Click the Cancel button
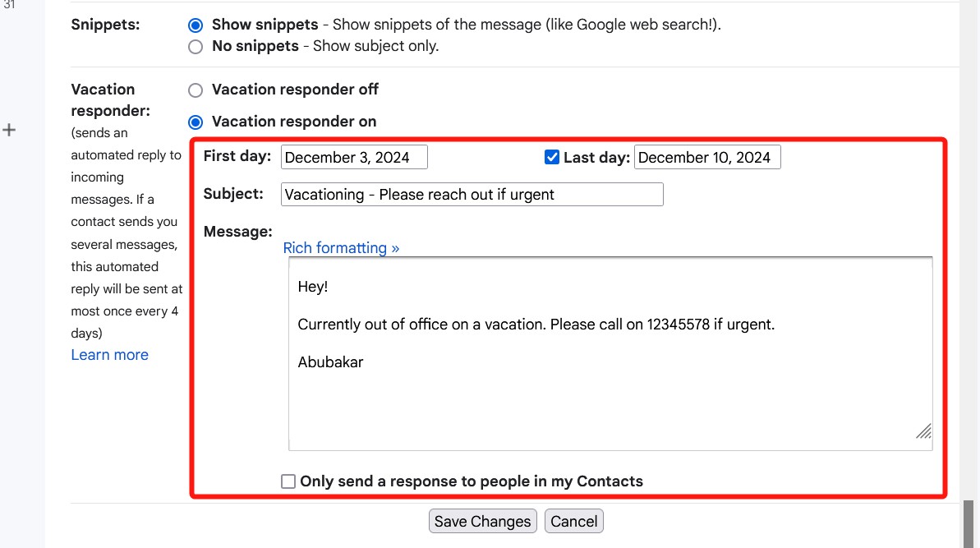This screenshot has height=548, width=980. tap(573, 521)
